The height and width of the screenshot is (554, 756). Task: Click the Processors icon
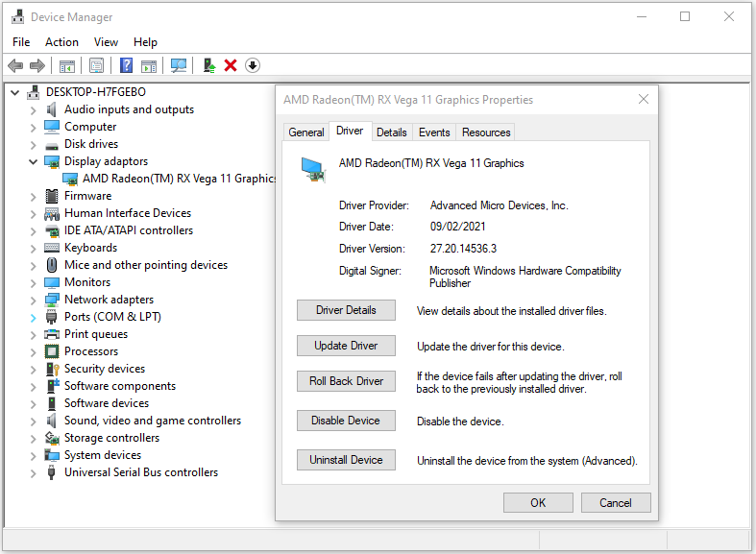click(52, 351)
